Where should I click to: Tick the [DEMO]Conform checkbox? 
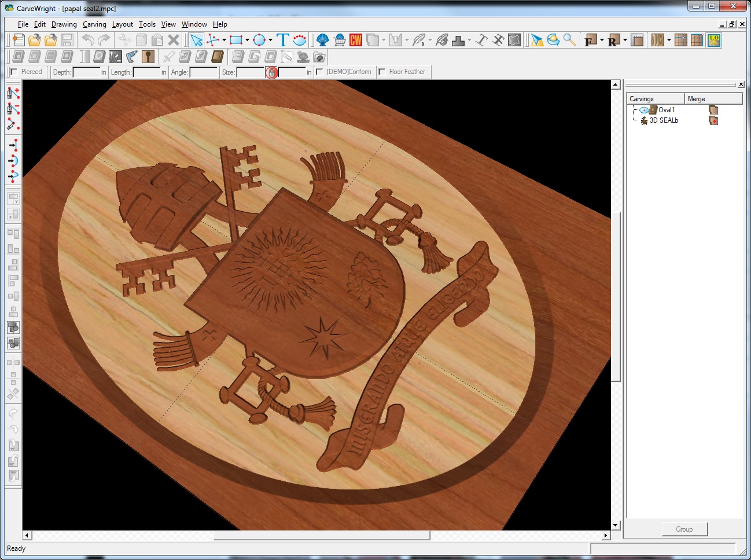[x=319, y=72]
